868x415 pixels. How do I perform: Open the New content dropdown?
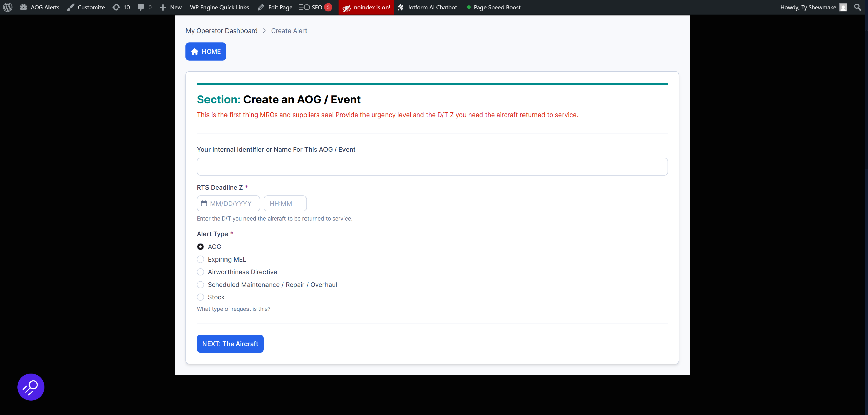click(x=171, y=7)
